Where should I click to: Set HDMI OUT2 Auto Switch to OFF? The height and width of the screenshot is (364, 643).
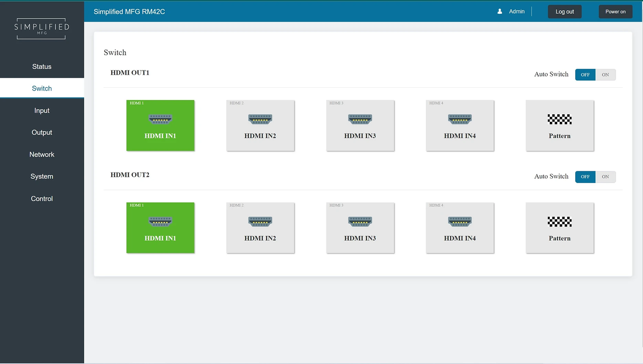[585, 177]
